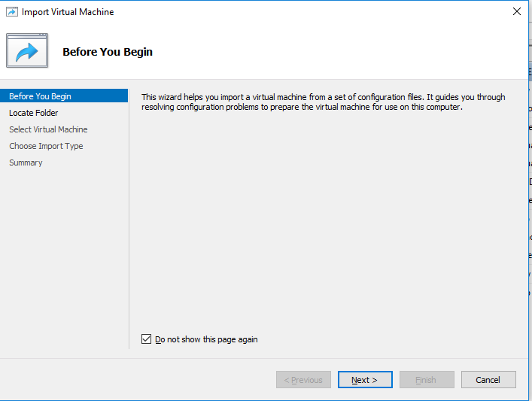The width and height of the screenshot is (532, 401).
Task: Select the Before You Begin step
Action: (x=64, y=96)
